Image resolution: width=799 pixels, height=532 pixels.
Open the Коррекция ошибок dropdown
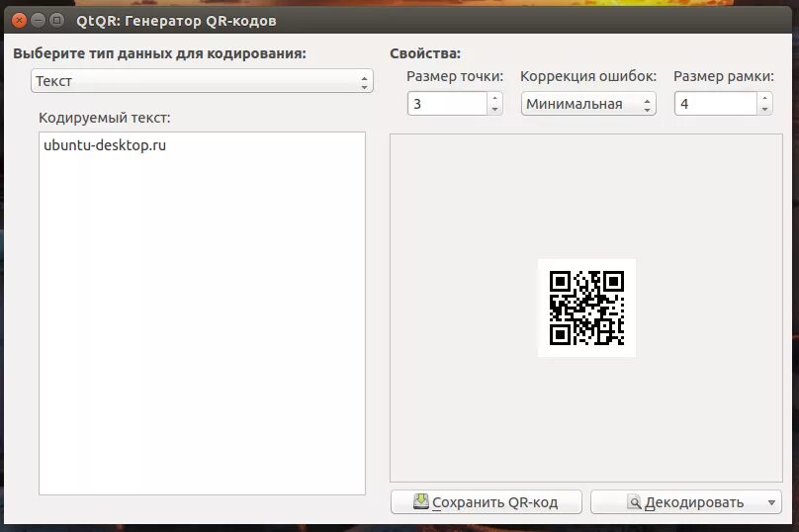click(x=588, y=104)
